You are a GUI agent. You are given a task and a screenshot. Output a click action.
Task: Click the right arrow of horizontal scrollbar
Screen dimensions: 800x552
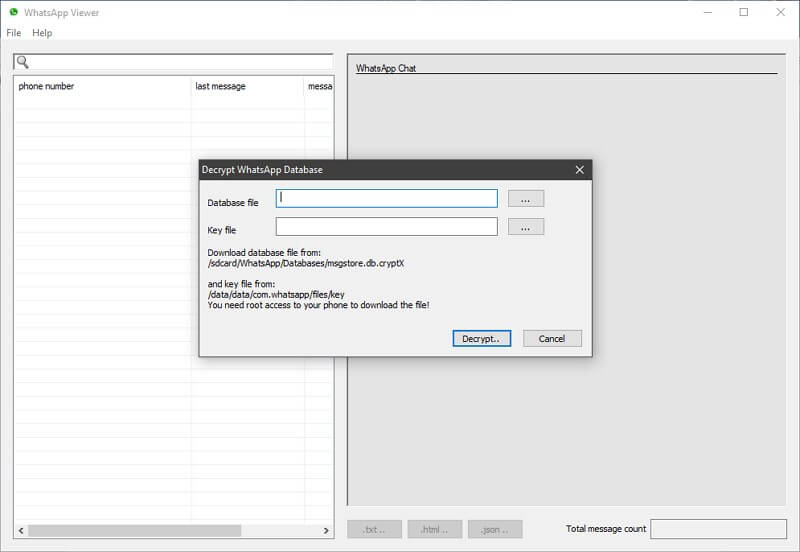click(326, 530)
